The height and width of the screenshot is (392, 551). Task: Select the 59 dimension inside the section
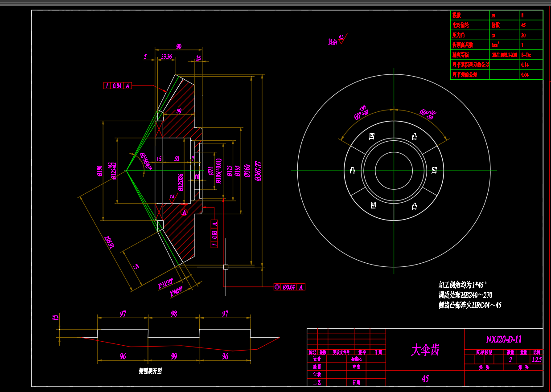[179, 111]
